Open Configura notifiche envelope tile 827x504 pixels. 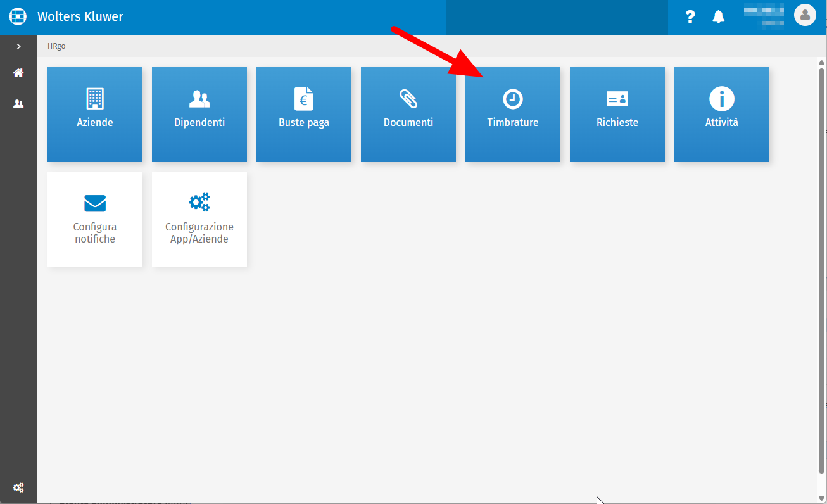point(95,219)
